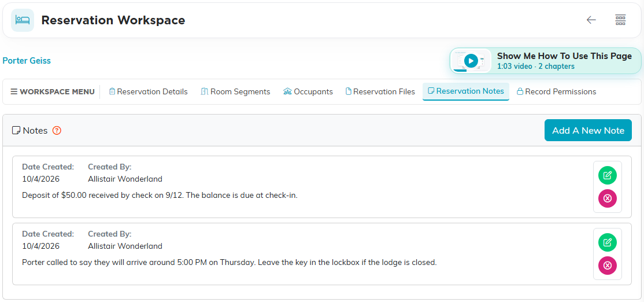
Task: Edit the deposit note with green icon
Action: [608, 175]
